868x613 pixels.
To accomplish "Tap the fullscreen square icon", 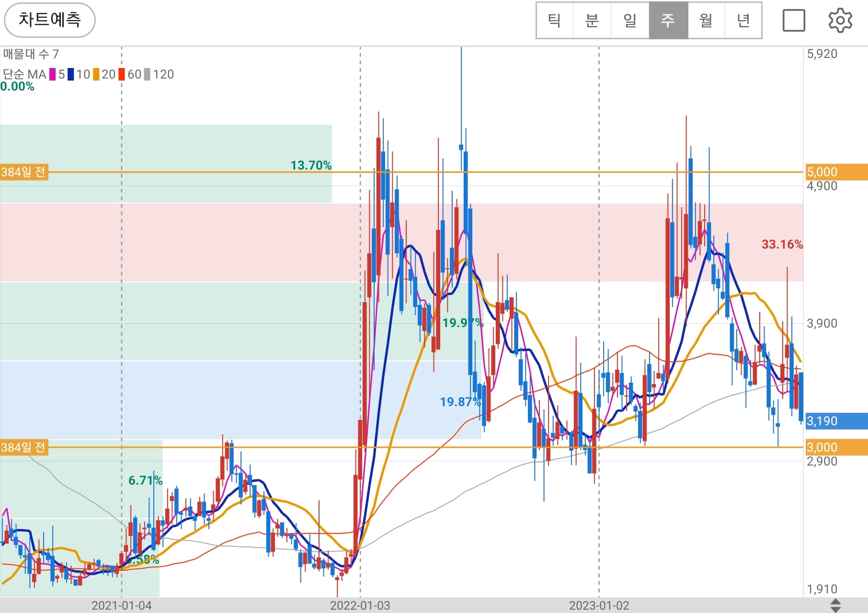I will click(x=794, y=21).
